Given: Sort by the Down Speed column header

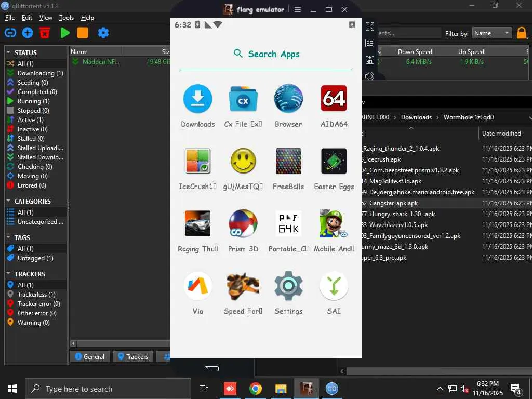Looking at the screenshot, I should click(x=415, y=52).
